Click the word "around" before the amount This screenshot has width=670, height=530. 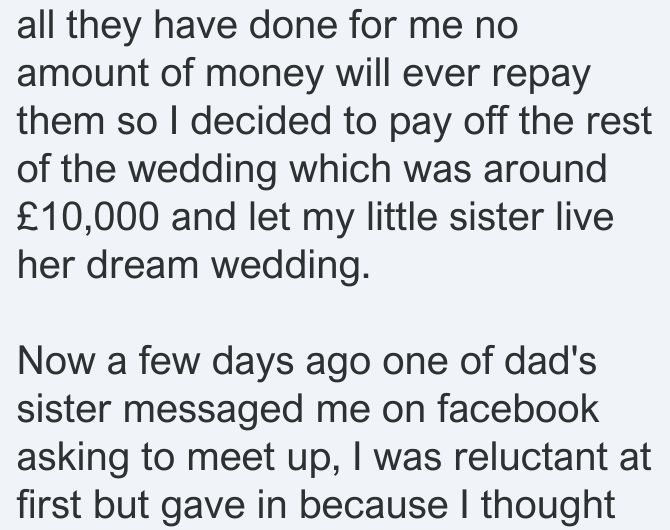coord(545,168)
